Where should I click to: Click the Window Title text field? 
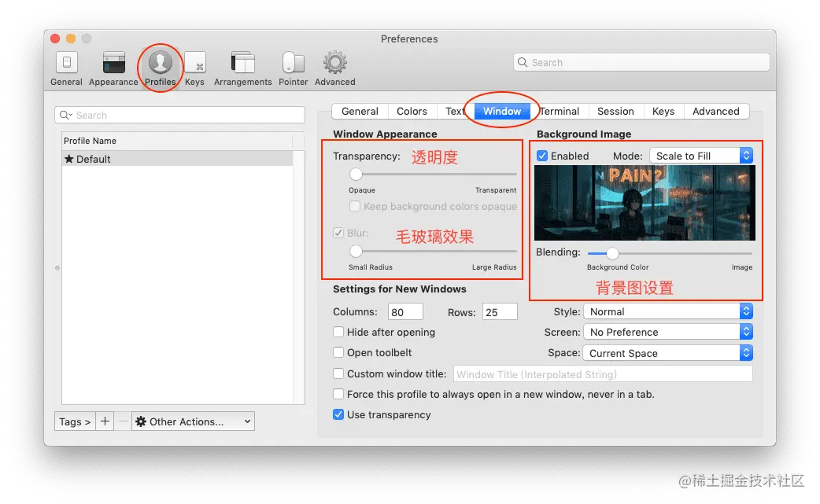pos(603,374)
